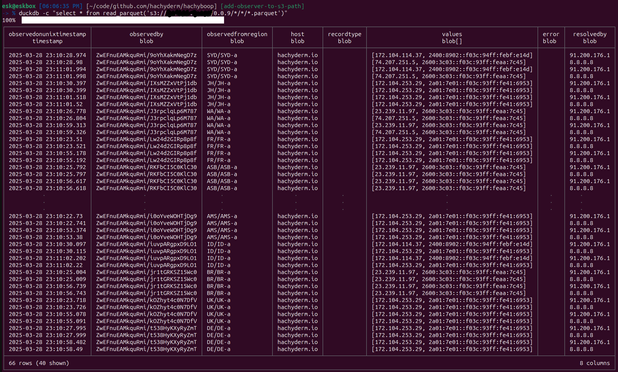Click timestamp "2025-03-28 23:10:23.51"
Image resolution: width=618 pixels, height=372 pixels.
46,139
